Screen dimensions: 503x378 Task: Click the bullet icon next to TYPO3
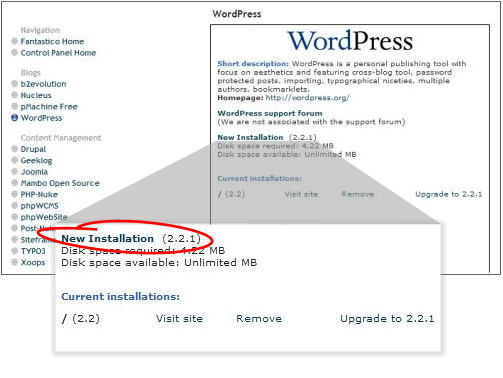tap(14, 250)
